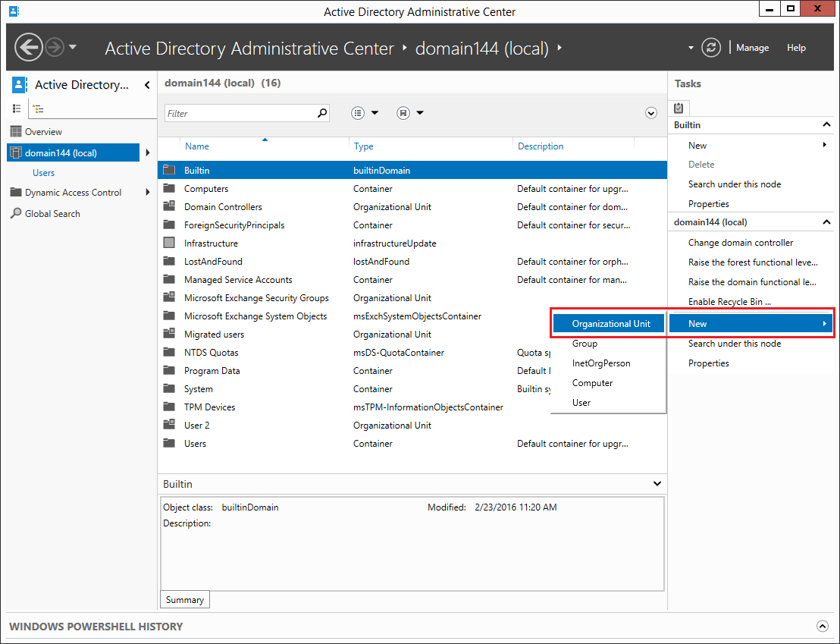Viewport: 840px width, 644px height.
Task: Open the Users link under domain144
Action: pyautogui.click(x=43, y=173)
